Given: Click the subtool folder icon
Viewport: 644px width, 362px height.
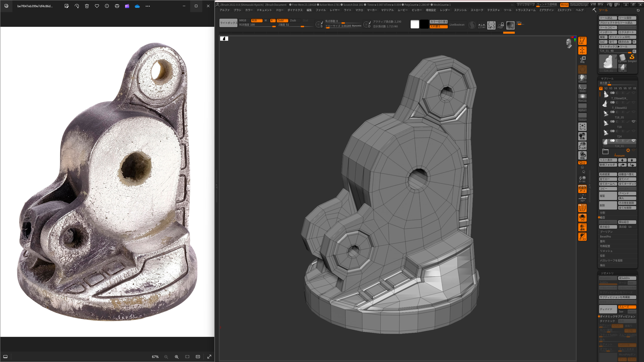Looking at the screenshot, I should (605, 151).
